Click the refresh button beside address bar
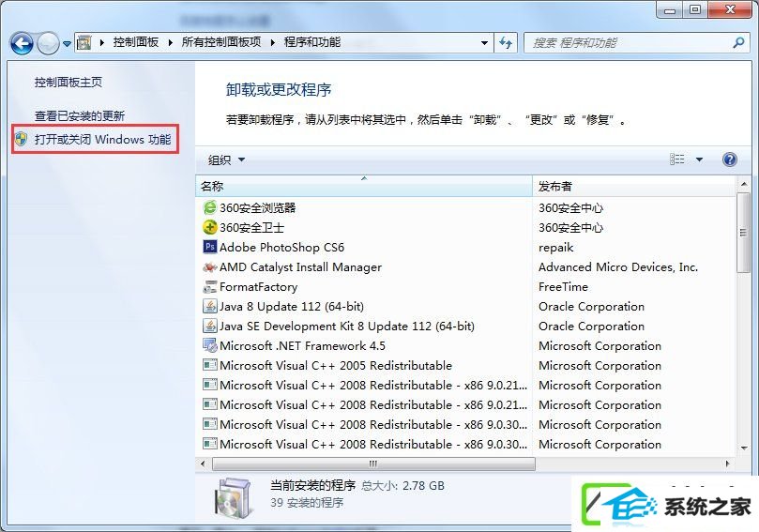Image resolution: width=759 pixels, height=532 pixels. [x=506, y=42]
